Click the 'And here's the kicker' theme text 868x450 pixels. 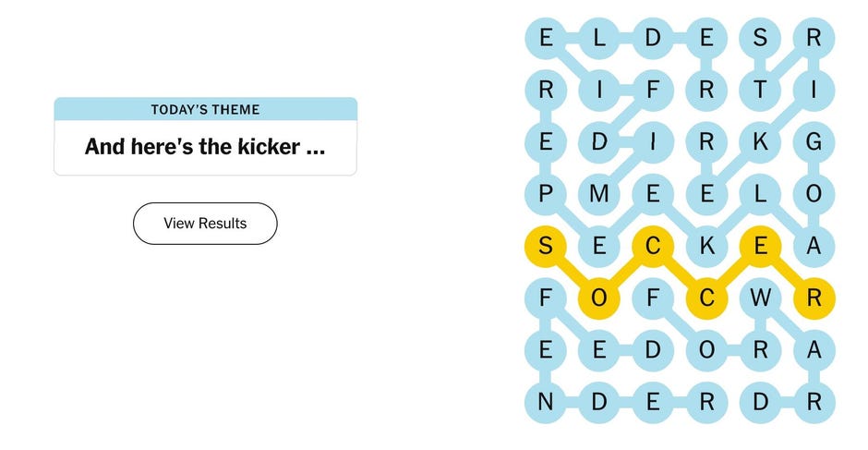click(x=205, y=147)
